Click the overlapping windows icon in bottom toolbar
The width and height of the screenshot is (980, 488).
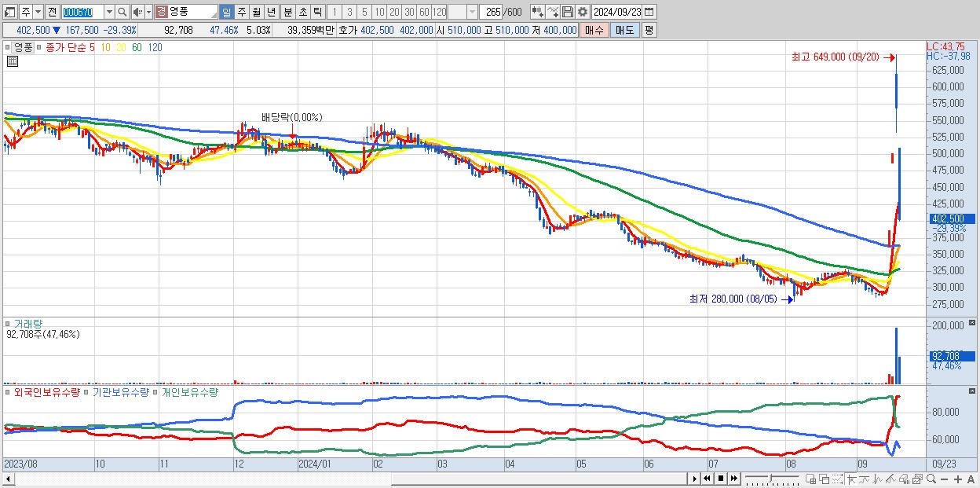pos(825,479)
